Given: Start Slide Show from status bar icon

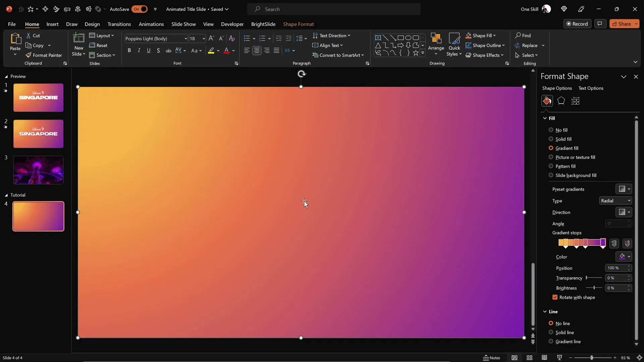Looking at the screenshot, I should coord(559,358).
